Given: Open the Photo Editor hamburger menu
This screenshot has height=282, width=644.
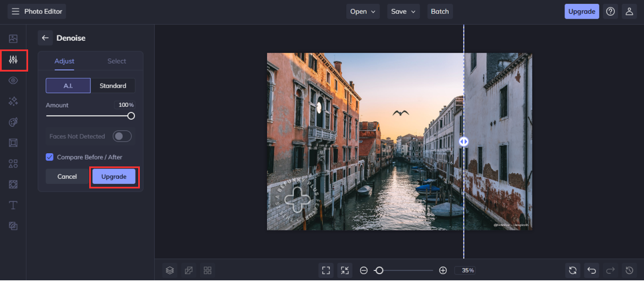Looking at the screenshot, I should click(x=16, y=12).
